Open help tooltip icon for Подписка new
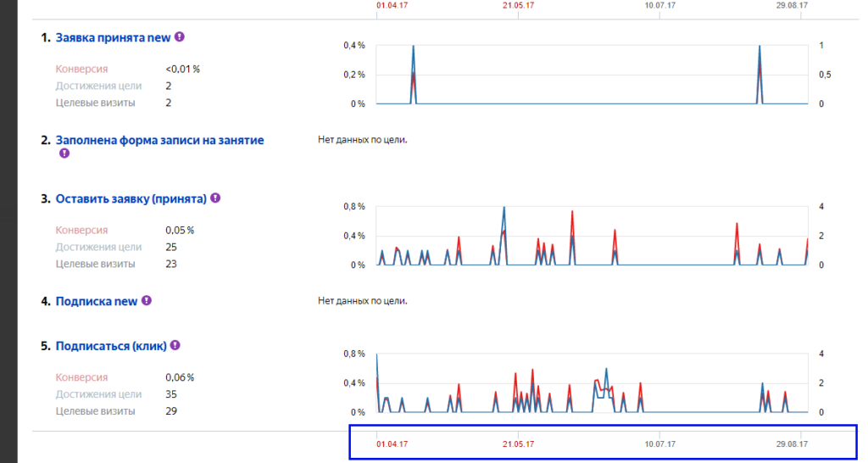 (x=147, y=300)
